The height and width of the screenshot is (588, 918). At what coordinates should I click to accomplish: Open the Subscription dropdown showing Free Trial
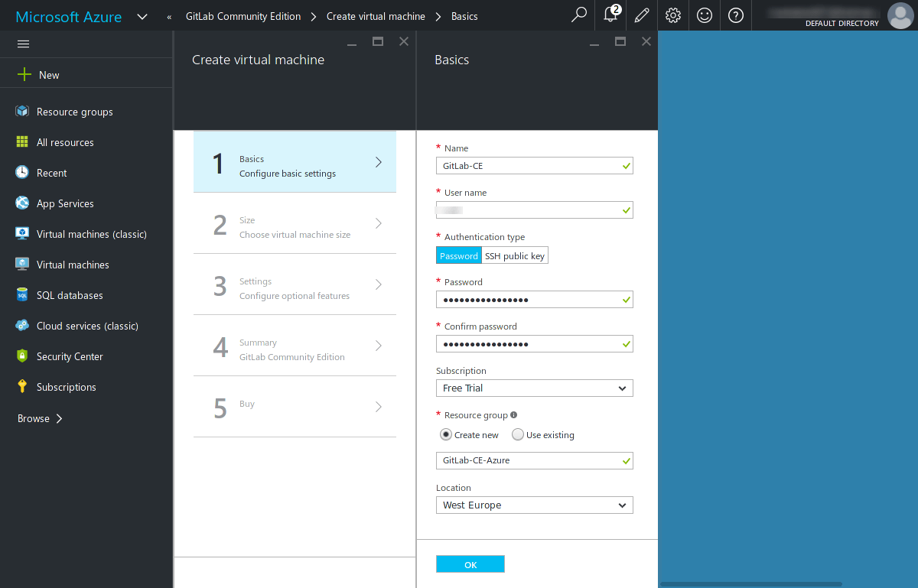534,388
